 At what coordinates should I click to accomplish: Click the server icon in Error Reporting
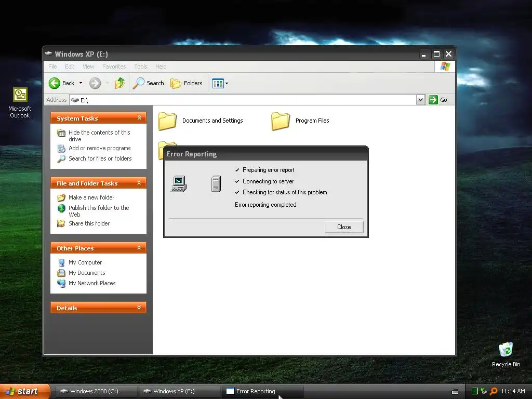pyautogui.click(x=216, y=184)
